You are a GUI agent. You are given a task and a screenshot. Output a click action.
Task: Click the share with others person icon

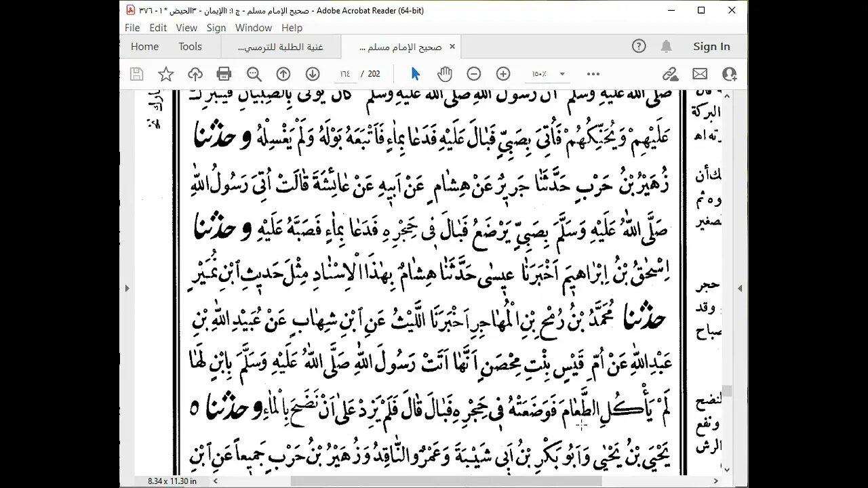coord(730,74)
